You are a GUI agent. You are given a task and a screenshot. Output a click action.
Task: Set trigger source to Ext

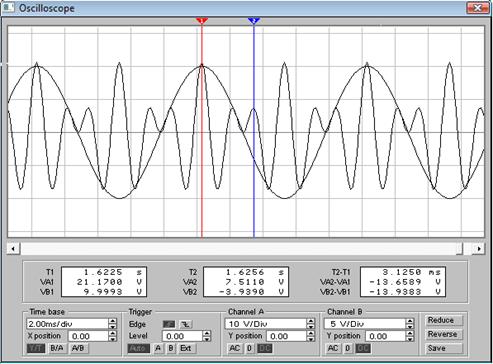186,349
